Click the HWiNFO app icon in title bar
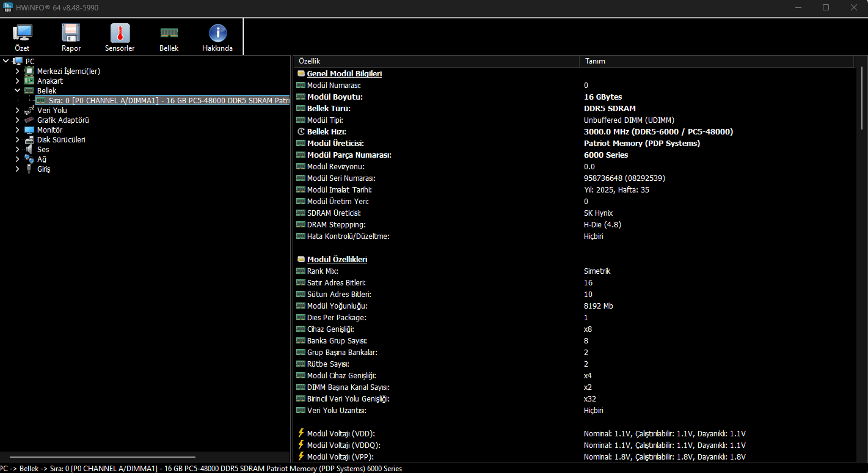 pyautogui.click(x=7, y=7)
